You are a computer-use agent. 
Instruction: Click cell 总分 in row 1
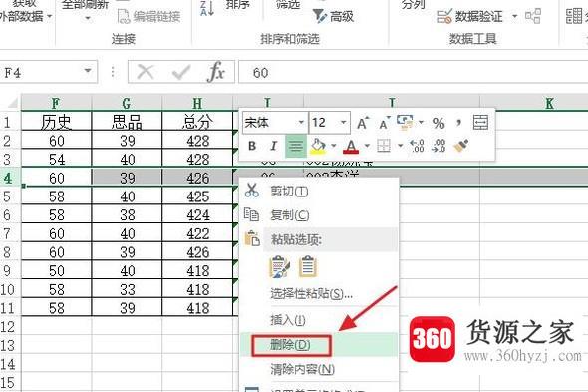pyautogui.click(x=197, y=121)
